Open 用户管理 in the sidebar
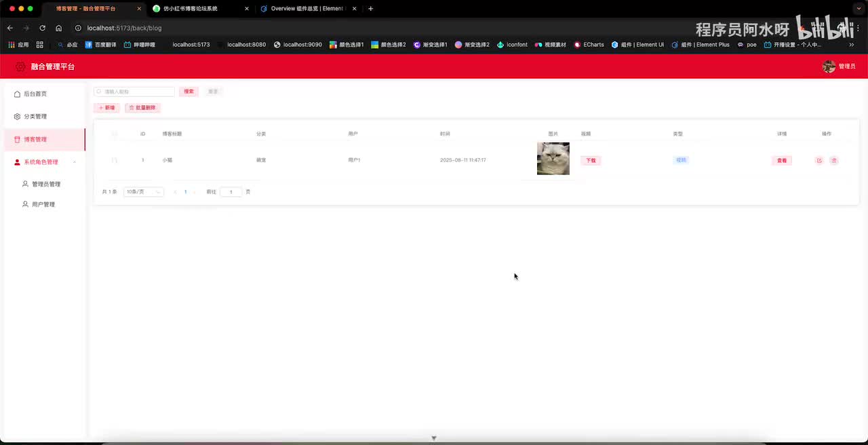The width and height of the screenshot is (868, 445). tap(44, 204)
